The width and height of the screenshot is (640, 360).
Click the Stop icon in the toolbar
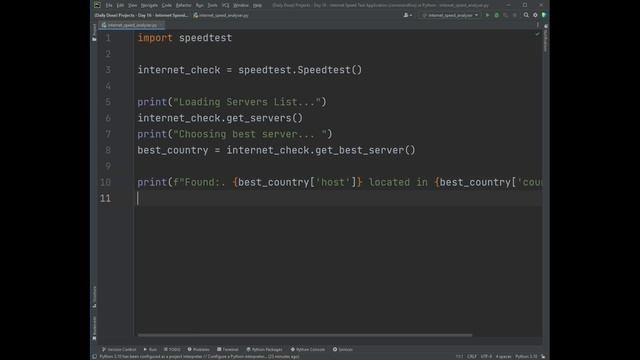pyautogui.click(x=515, y=15)
